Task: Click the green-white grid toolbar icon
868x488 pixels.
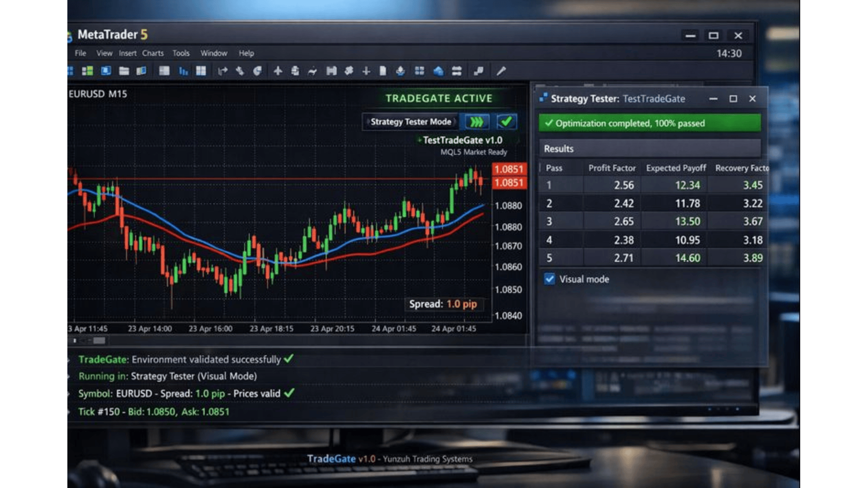Action: pos(87,71)
